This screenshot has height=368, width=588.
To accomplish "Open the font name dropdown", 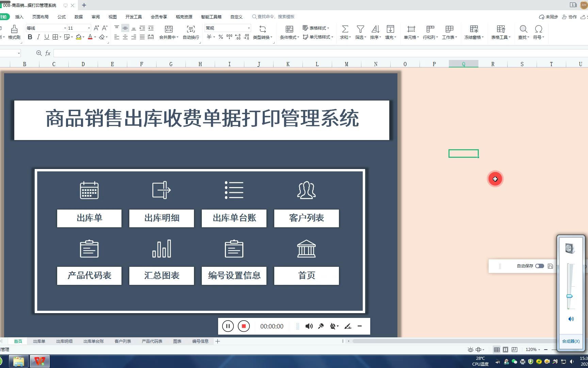I will click(x=65, y=28).
